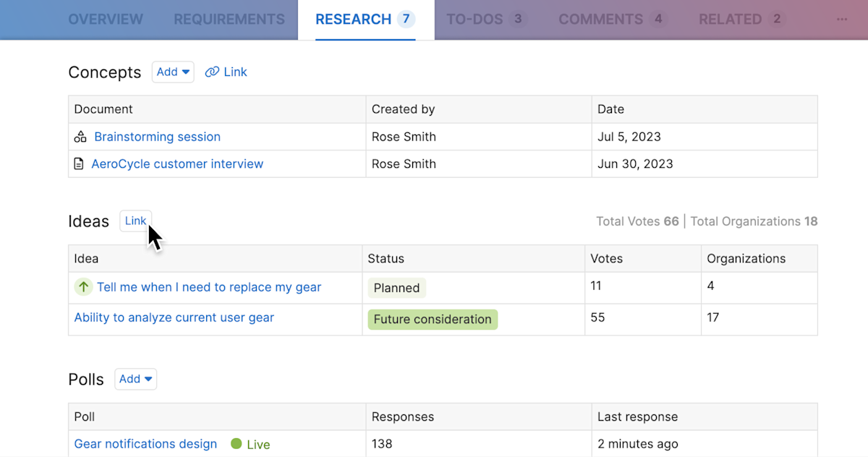This screenshot has height=457, width=868.
Task: Open the Add dropdown in the Concepts section
Action: click(x=173, y=72)
